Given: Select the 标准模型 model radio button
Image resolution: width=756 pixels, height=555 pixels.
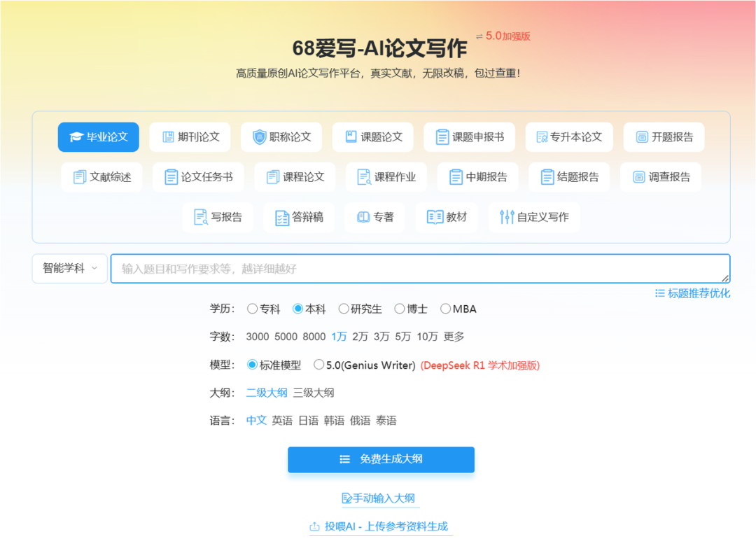Looking at the screenshot, I should (x=252, y=365).
